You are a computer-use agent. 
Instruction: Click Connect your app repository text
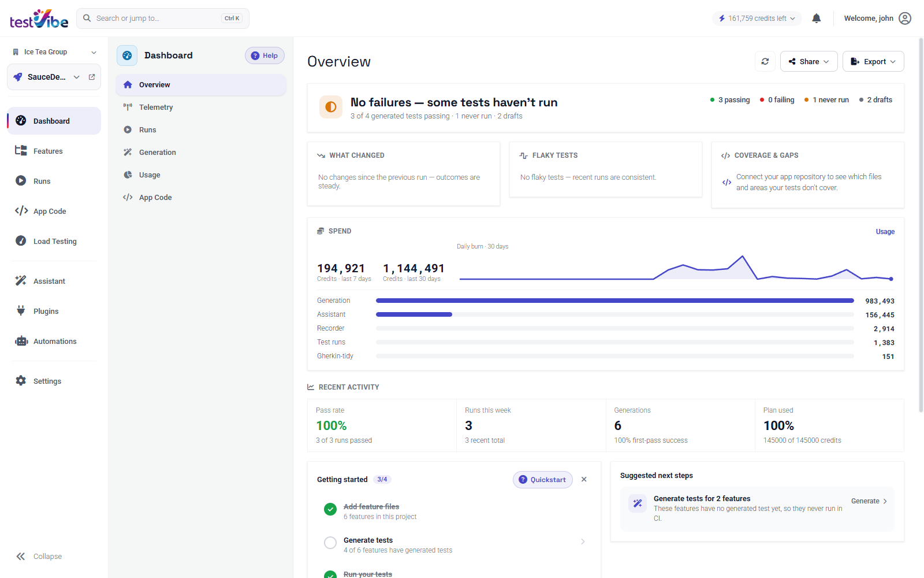(808, 182)
